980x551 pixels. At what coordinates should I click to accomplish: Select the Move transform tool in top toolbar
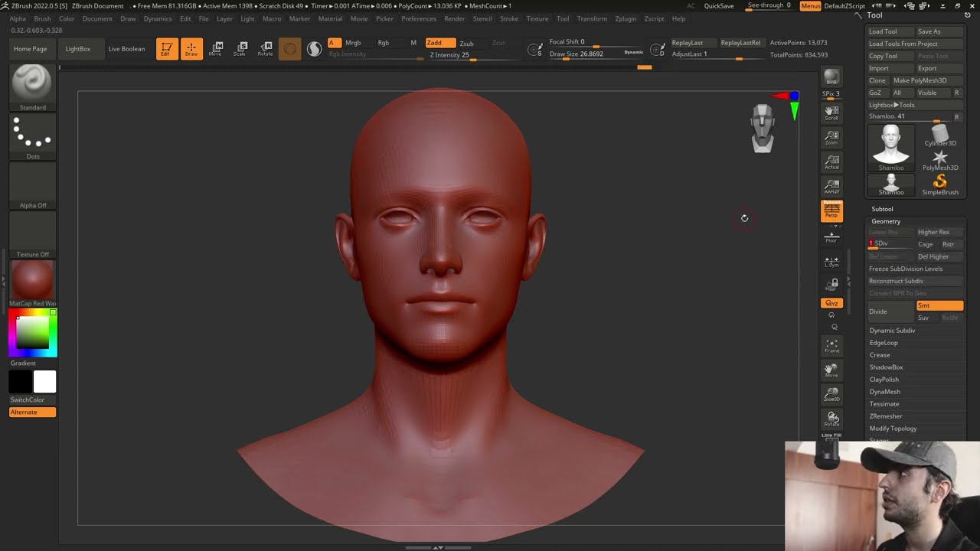(x=216, y=49)
